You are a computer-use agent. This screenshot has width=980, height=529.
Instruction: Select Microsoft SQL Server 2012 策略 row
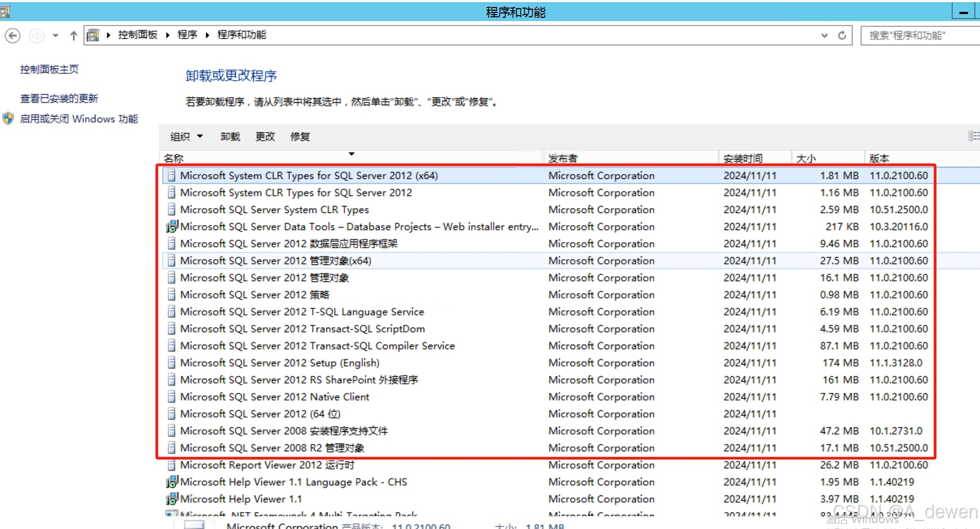(x=571, y=294)
